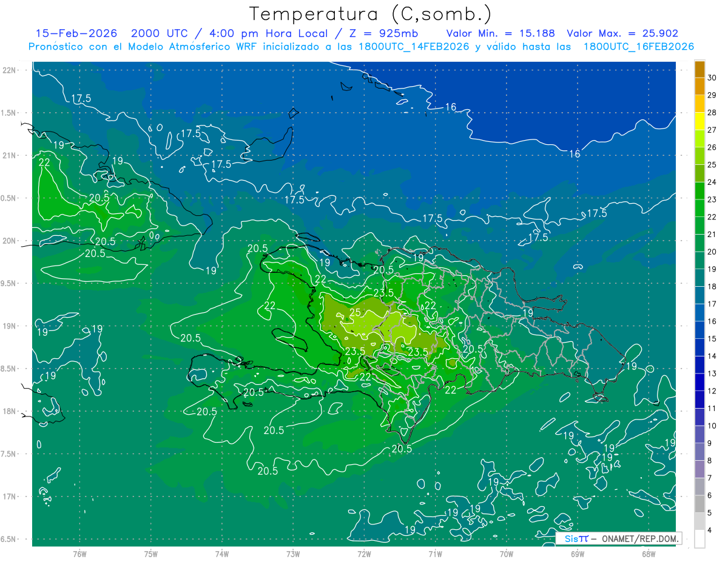Click colorbar label '9'
Viewport: 728px width, 562px height.
click(710, 443)
